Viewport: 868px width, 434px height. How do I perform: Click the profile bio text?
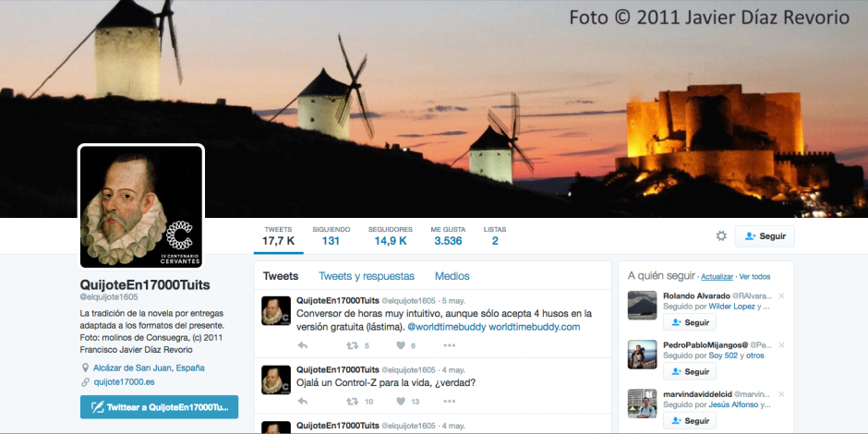pos(152,331)
